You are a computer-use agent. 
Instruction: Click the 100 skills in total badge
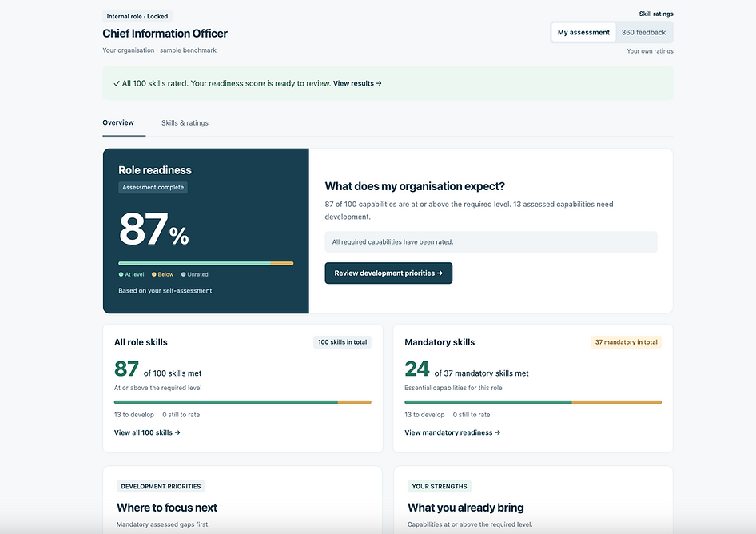[x=342, y=342]
